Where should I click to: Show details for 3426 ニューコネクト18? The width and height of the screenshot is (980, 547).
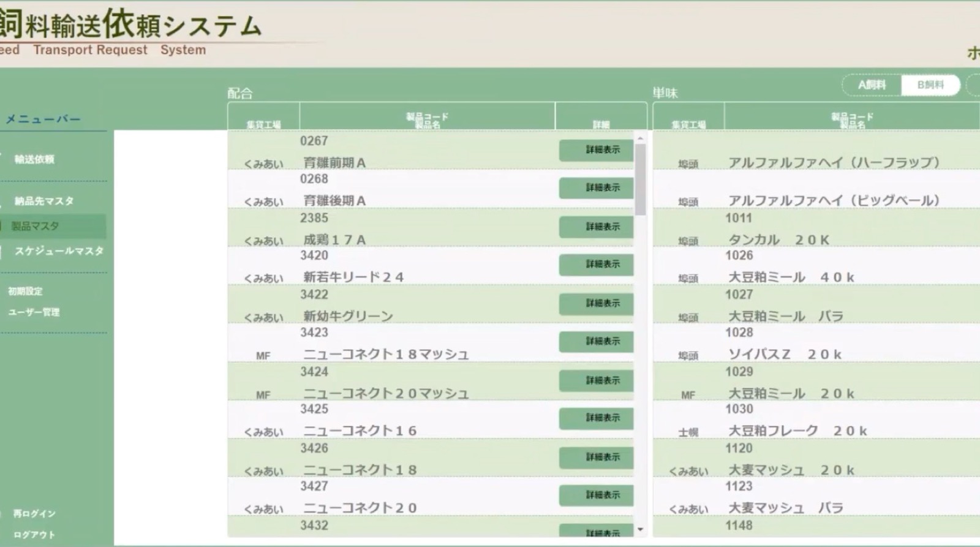click(x=596, y=458)
